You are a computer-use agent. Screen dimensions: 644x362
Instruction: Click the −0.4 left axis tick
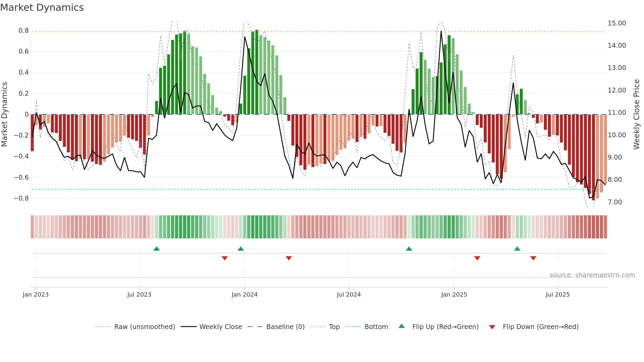tap(21, 156)
